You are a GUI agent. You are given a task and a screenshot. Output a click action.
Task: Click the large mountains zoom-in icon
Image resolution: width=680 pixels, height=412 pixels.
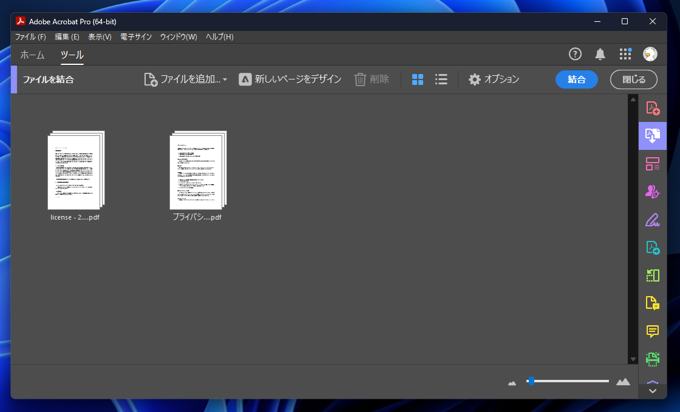tap(623, 382)
